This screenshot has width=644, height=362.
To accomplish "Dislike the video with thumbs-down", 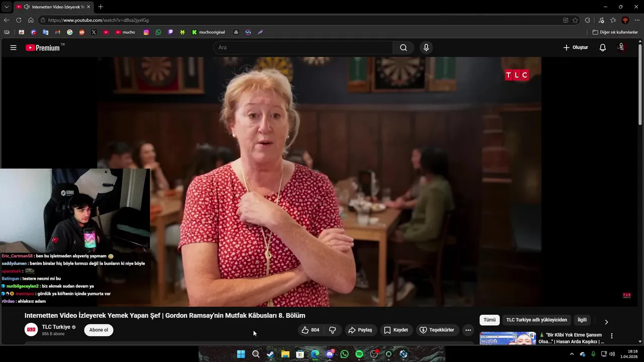I will (333, 330).
